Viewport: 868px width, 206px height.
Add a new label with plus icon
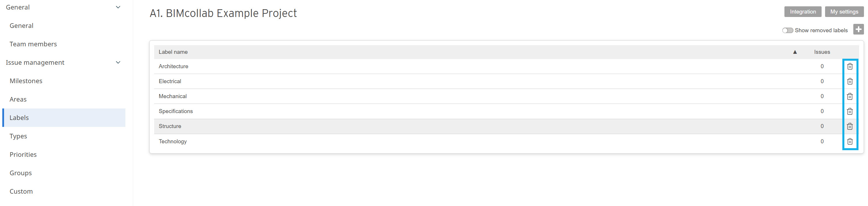858,29
